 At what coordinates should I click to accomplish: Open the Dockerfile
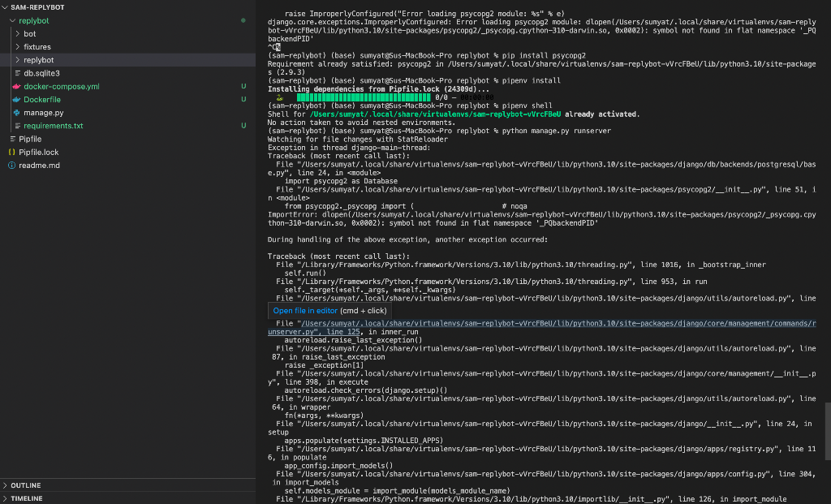pos(42,100)
